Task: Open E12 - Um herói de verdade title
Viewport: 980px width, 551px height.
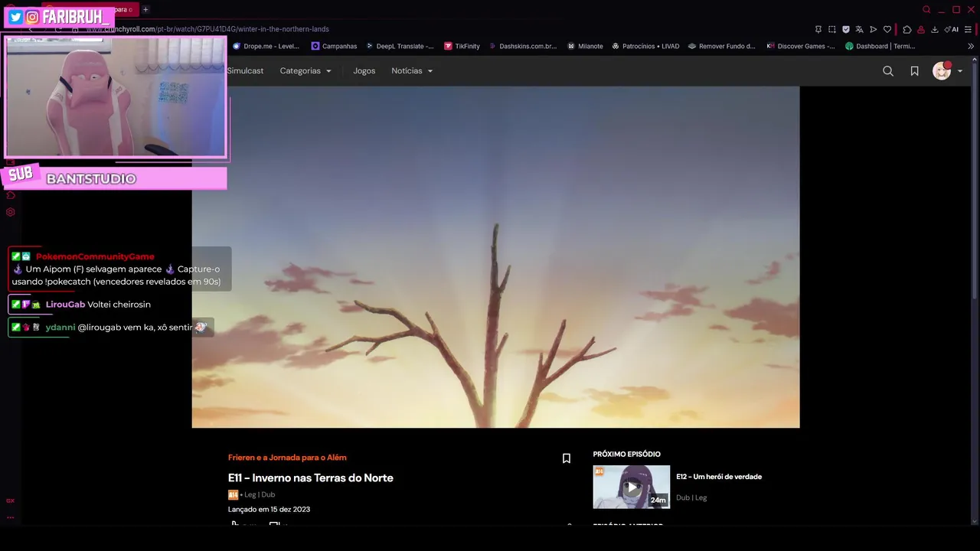Action: [x=719, y=477]
